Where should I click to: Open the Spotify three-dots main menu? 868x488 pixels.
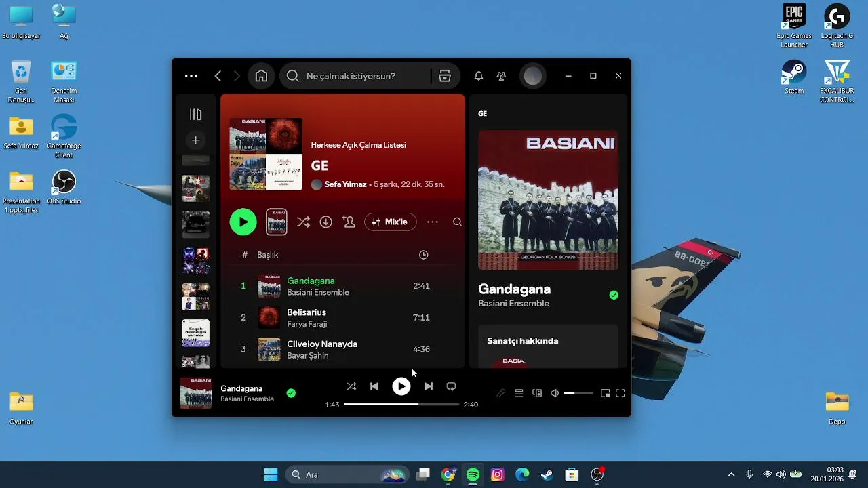pyautogui.click(x=191, y=76)
